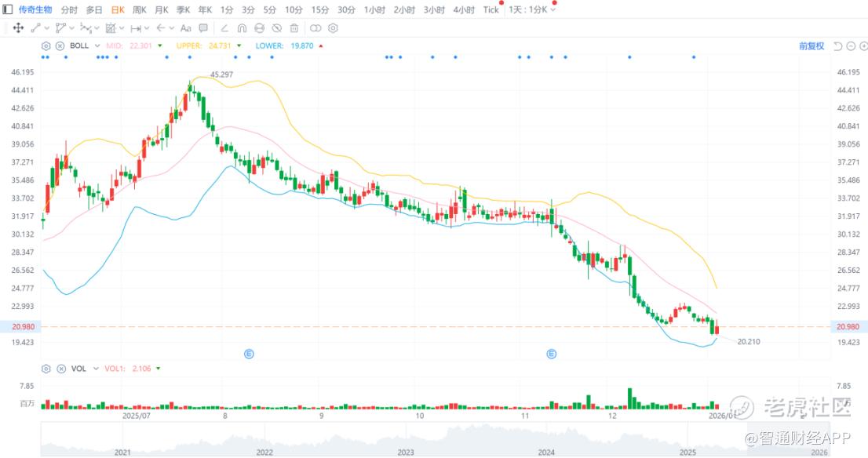Open VOL indicator dropdown chevron
868x458 pixels.
click(95, 369)
